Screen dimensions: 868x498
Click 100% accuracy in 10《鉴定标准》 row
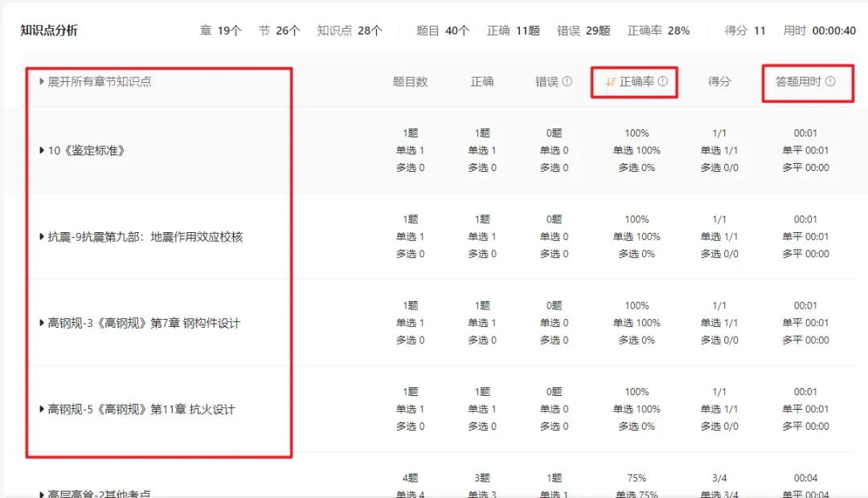(637, 133)
